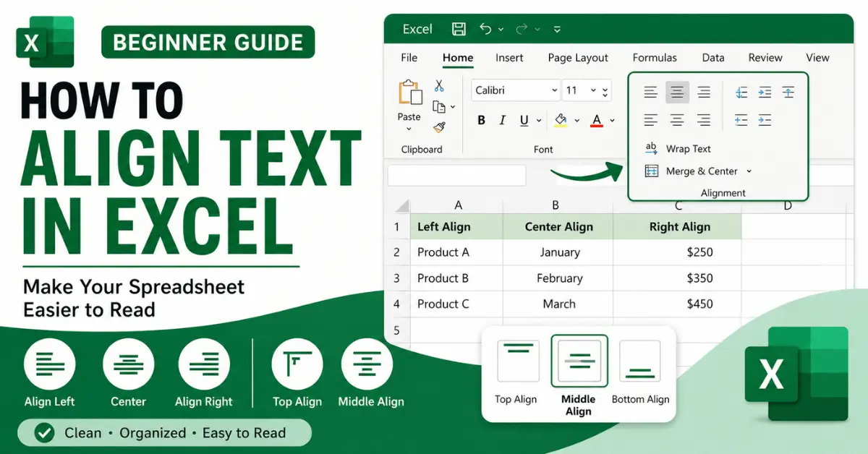Click the Save floppy disk icon

click(459, 29)
